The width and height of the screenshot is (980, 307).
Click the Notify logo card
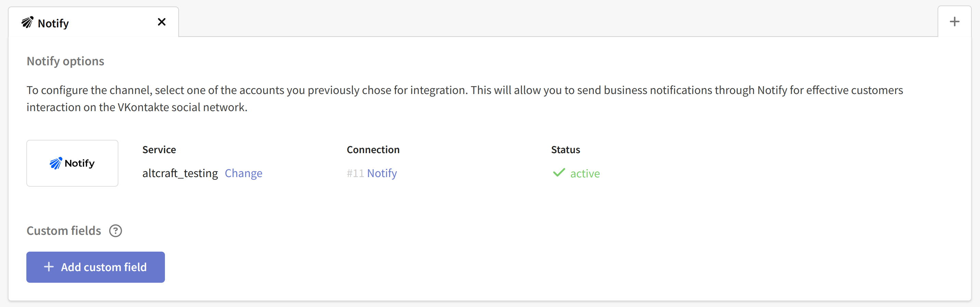coord(72,163)
